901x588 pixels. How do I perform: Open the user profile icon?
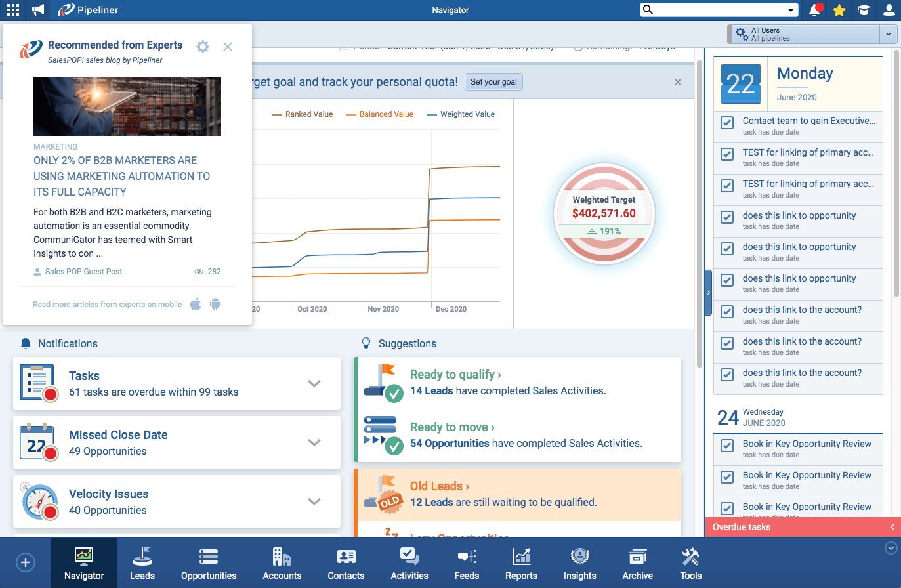coord(889,10)
